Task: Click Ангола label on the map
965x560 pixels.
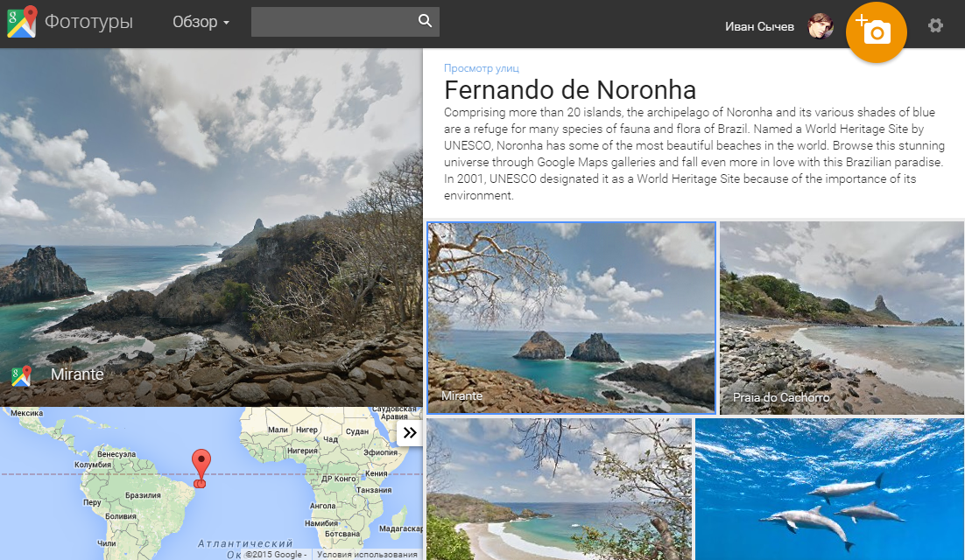Action: [322, 506]
